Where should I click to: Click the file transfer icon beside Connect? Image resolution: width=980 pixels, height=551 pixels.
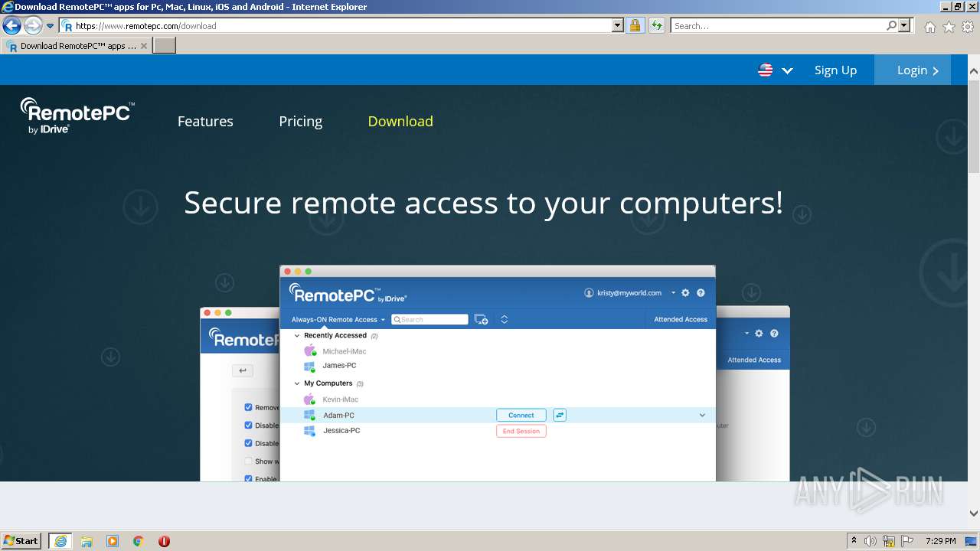pyautogui.click(x=560, y=416)
